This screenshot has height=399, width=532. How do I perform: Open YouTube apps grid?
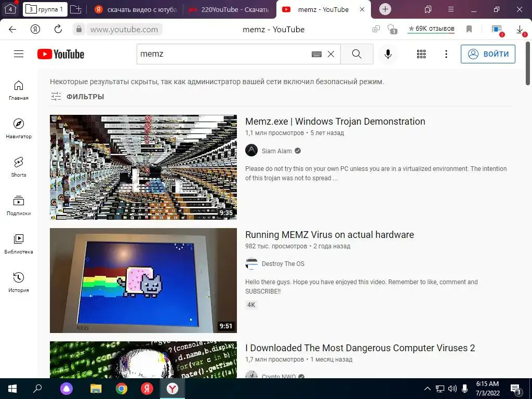[x=421, y=54]
